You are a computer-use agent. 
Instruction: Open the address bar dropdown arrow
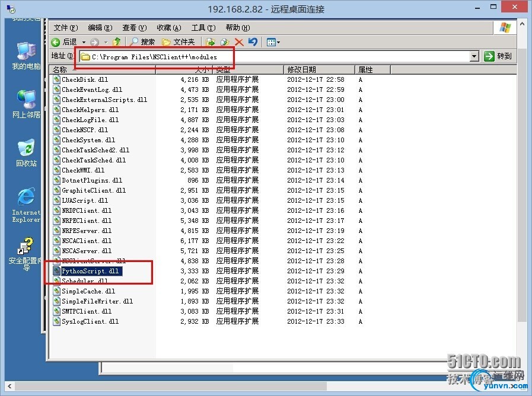point(474,56)
